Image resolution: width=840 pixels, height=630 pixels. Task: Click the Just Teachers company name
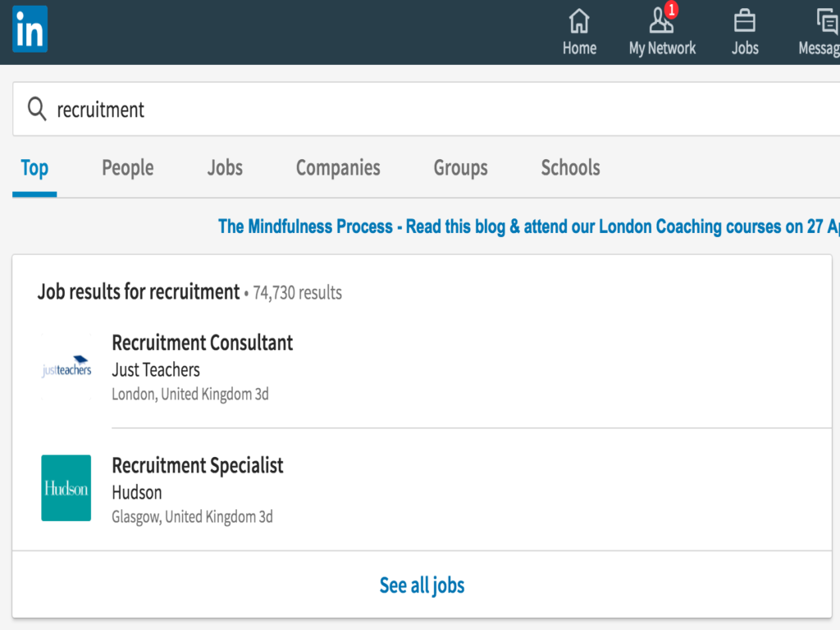click(156, 370)
